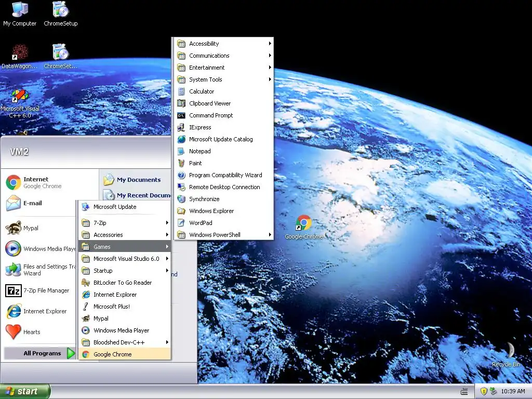This screenshot has height=399, width=532.
Task: Click the Start button
Action: tap(25, 391)
